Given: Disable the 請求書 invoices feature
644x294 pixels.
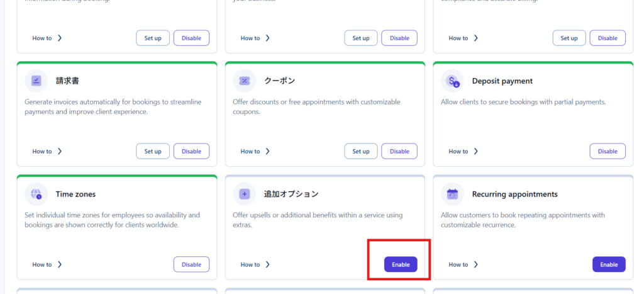Looking at the screenshot, I should pyautogui.click(x=191, y=151).
